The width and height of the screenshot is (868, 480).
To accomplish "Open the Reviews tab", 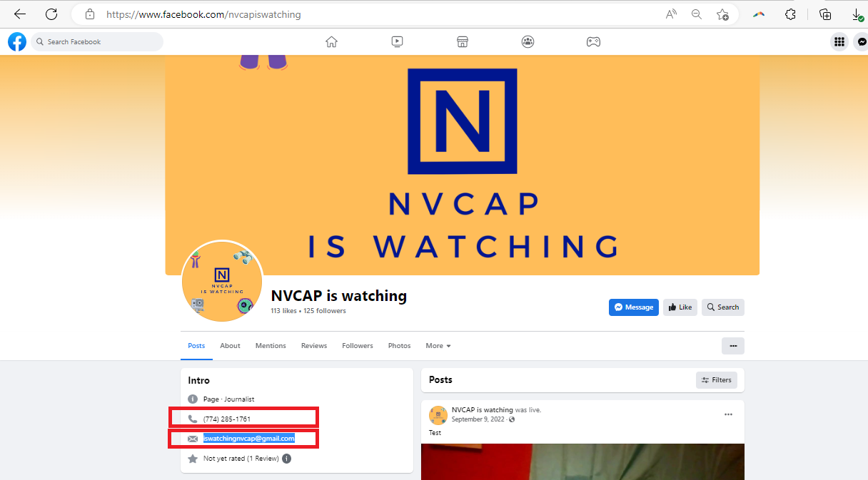I will point(314,346).
